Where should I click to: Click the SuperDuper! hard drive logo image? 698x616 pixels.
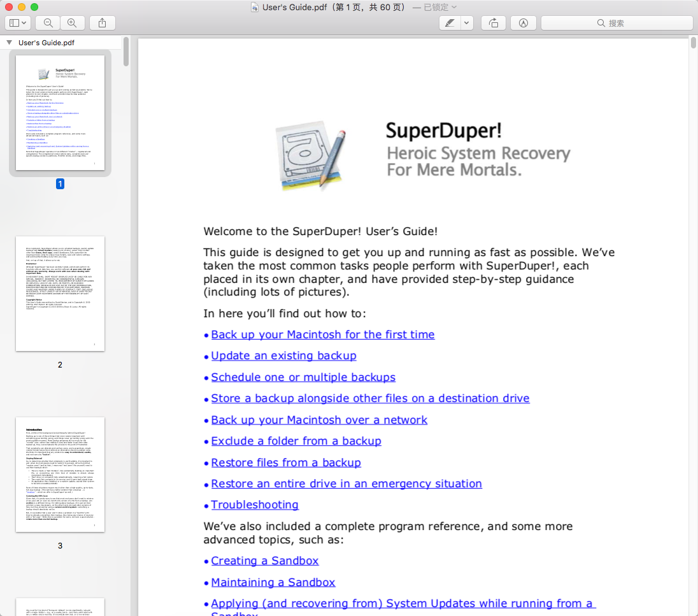tap(311, 155)
